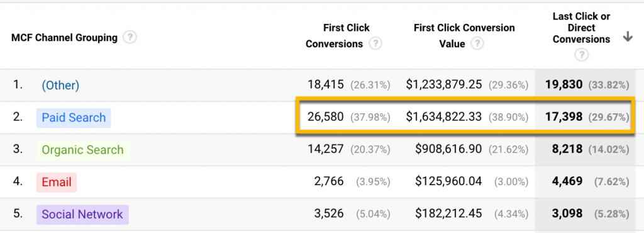
Task: Select the Social Network channel tag
Action: point(82,214)
